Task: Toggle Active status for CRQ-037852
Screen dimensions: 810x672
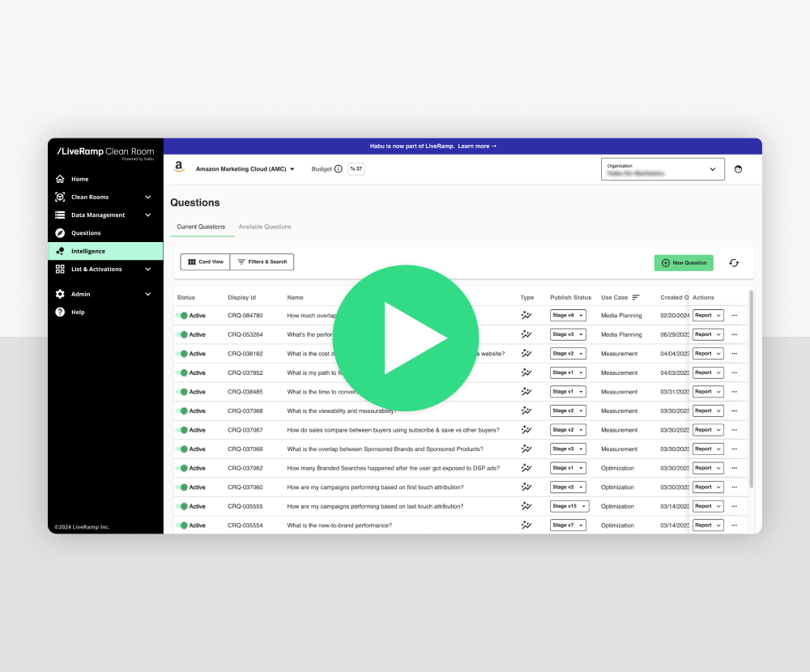Action: pos(181,373)
